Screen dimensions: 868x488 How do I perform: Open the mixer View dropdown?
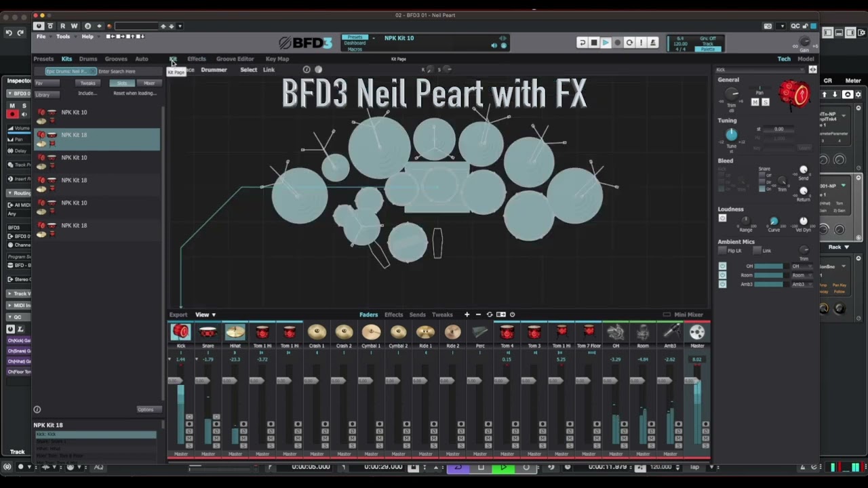tap(205, 314)
